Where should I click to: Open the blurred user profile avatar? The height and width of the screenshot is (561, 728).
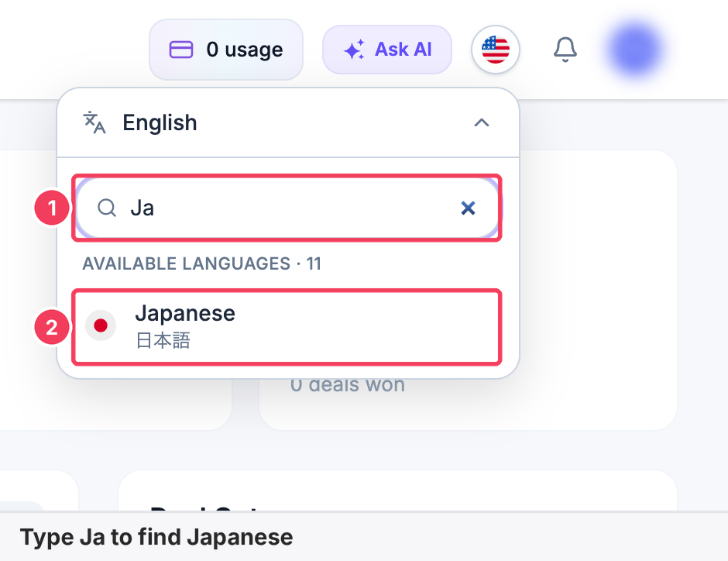point(635,50)
